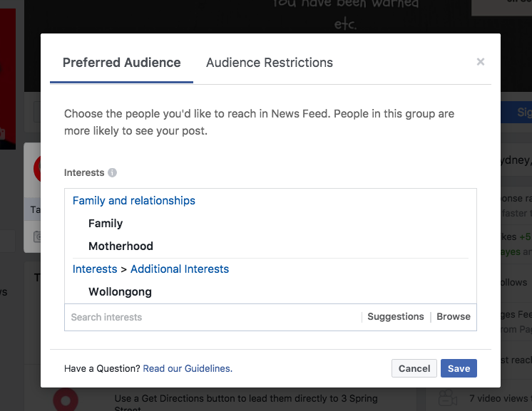Open the Audience Restrictions tab
532x411 pixels.
click(x=270, y=63)
